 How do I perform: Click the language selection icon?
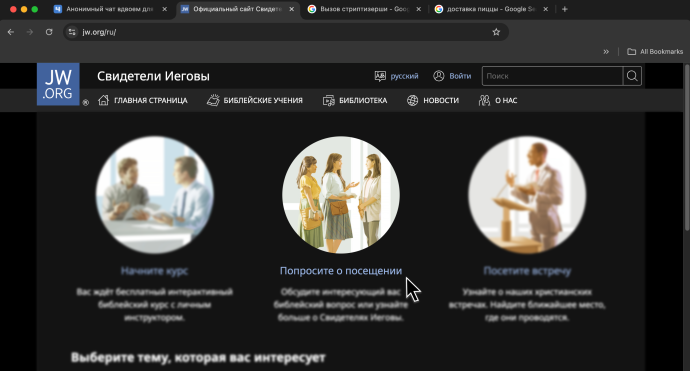tap(380, 76)
